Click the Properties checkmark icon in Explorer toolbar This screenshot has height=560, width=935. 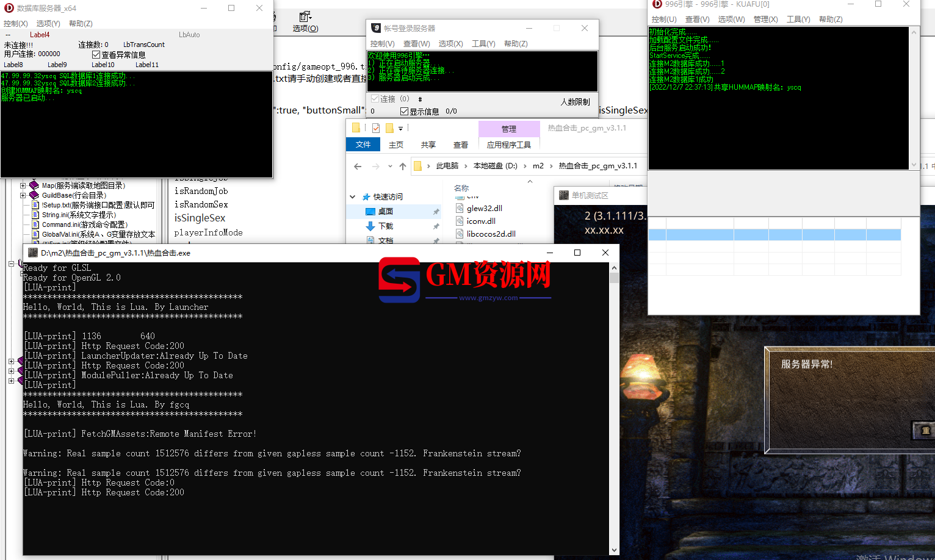coord(376,128)
